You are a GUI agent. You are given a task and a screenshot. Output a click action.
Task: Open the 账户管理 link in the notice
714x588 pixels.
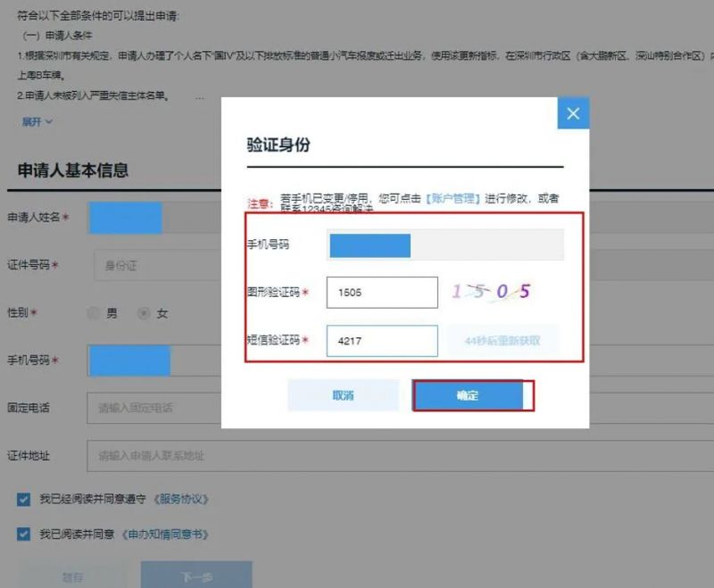tap(453, 198)
